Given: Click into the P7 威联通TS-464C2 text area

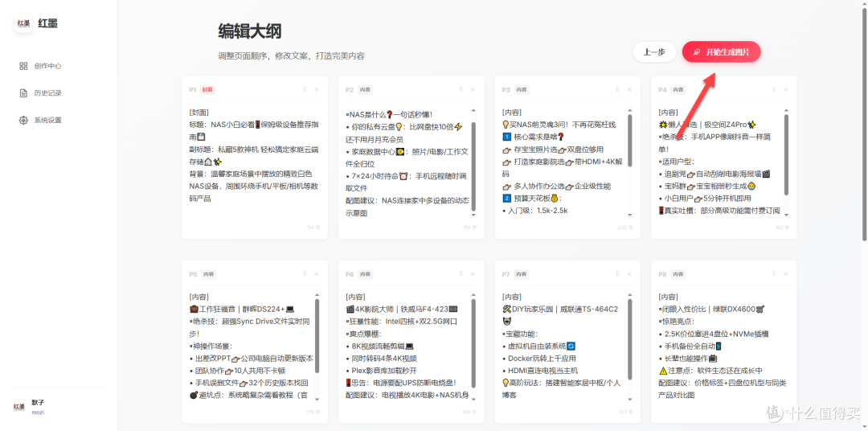Looking at the screenshot, I should pyautogui.click(x=567, y=347).
